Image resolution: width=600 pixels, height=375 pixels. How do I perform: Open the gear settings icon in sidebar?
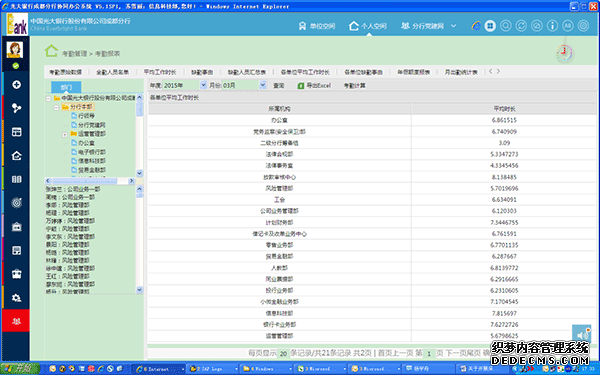16,298
